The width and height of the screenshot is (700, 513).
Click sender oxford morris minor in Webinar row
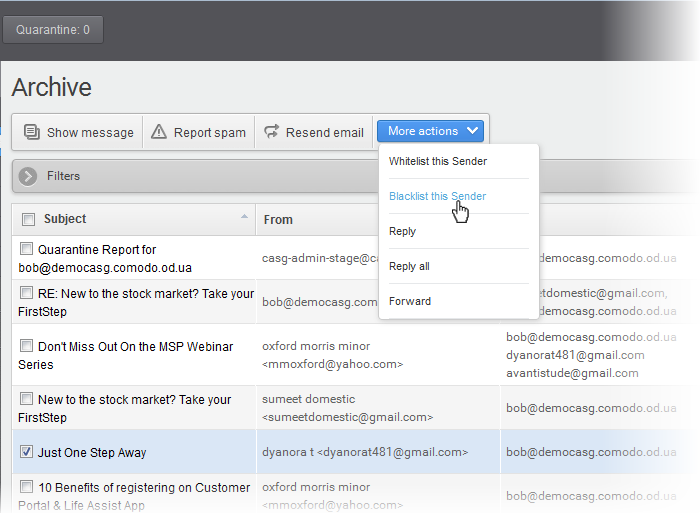tap(332, 355)
